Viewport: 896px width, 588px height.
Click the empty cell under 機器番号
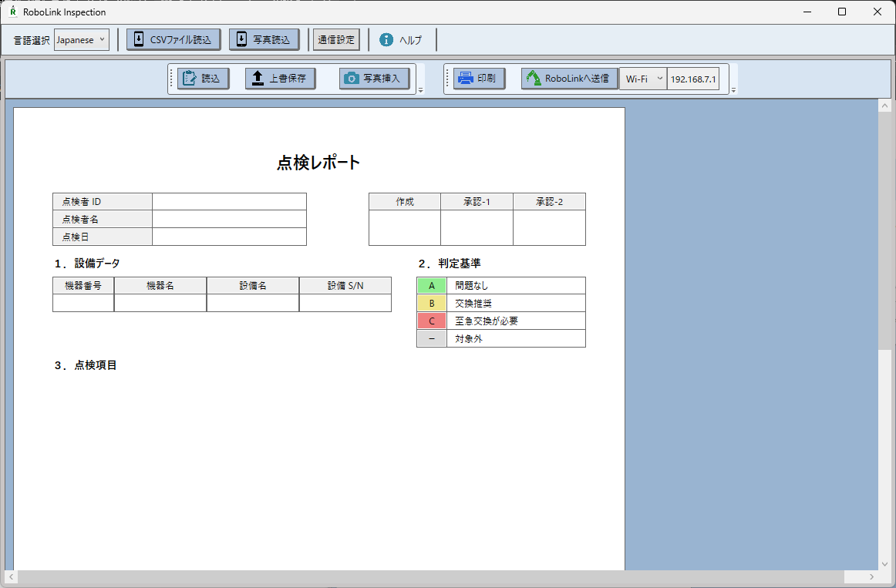pos(83,303)
